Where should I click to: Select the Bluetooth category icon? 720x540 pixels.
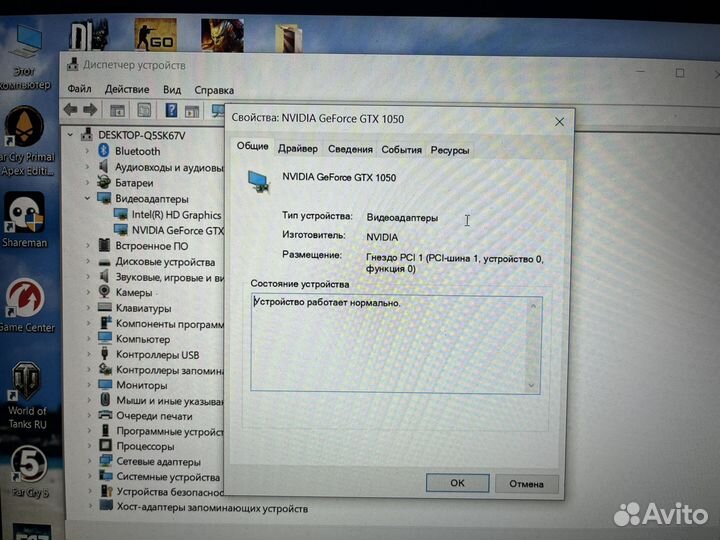tap(104, 150)
